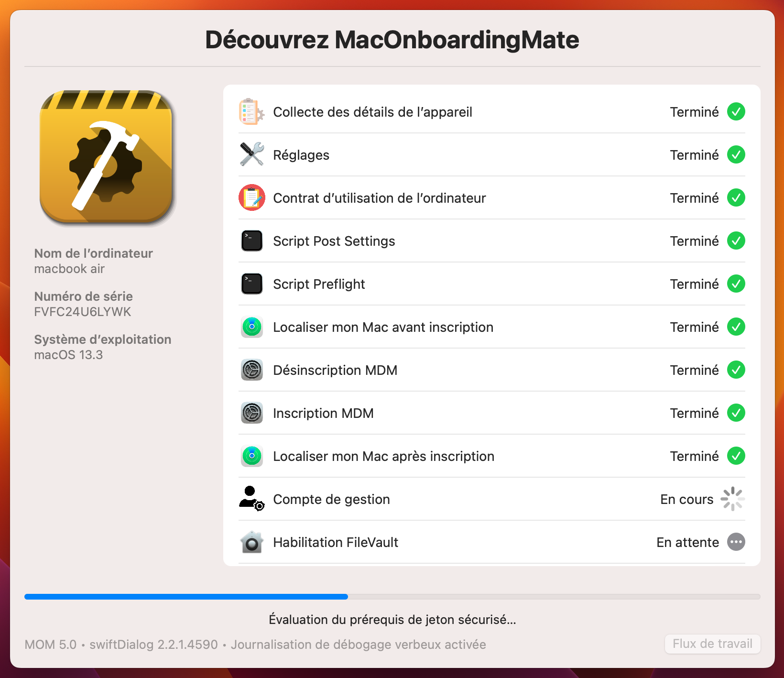The image size is (784, 678).
Task: Select the Désinscription MDM label
Action: (x=335, y=370)
